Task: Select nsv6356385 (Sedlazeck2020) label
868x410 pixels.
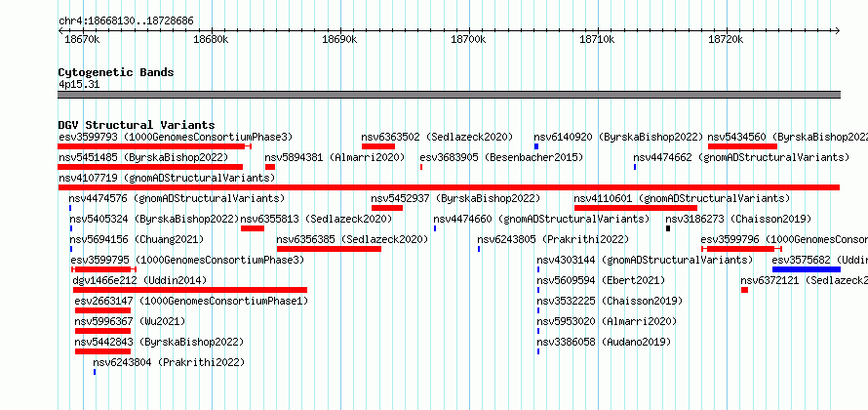Action: click(353, 239)
